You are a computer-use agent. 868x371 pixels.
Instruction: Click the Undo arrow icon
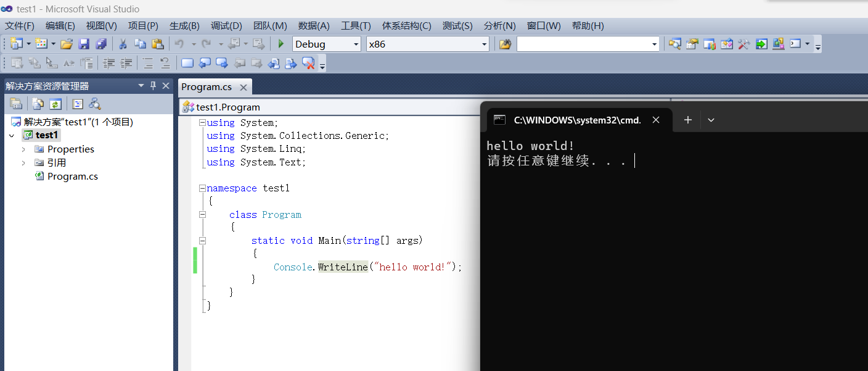(179, 44)
